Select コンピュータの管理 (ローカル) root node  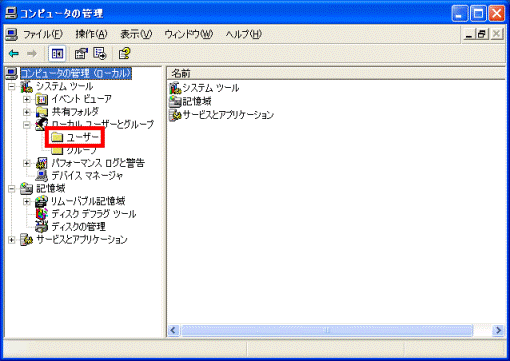(x=76, y=73)
